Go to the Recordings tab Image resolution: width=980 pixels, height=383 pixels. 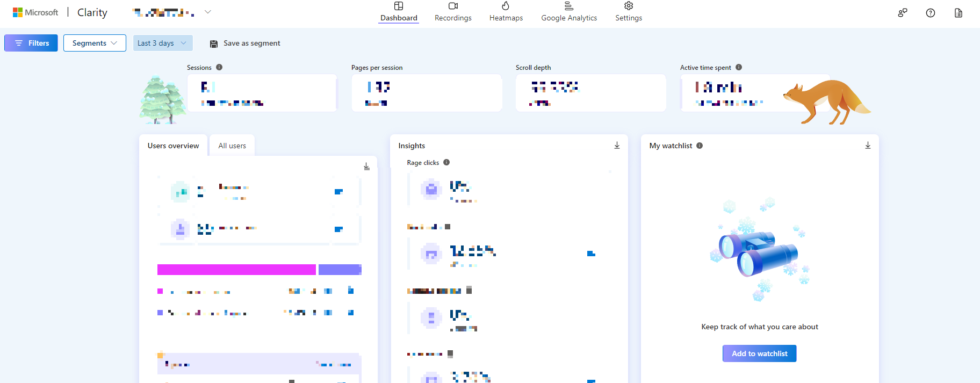pyautogui.click(x=453, y=12)
